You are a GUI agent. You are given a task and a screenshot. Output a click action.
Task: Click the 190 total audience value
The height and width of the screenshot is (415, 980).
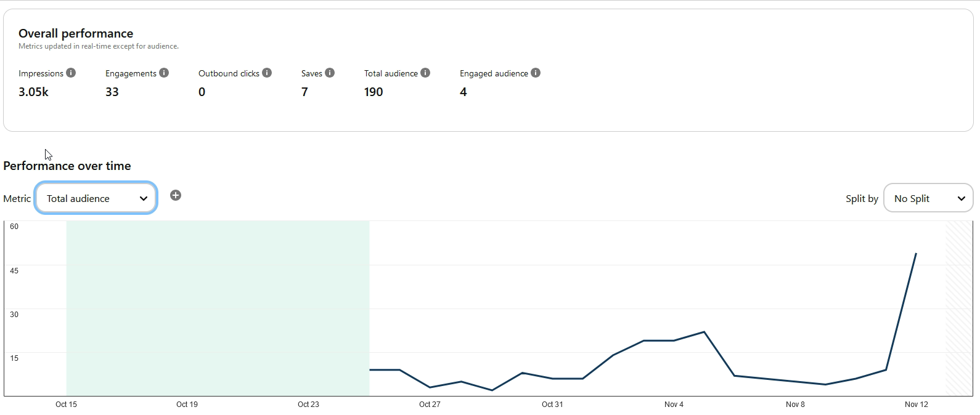[x=374, y=92]
